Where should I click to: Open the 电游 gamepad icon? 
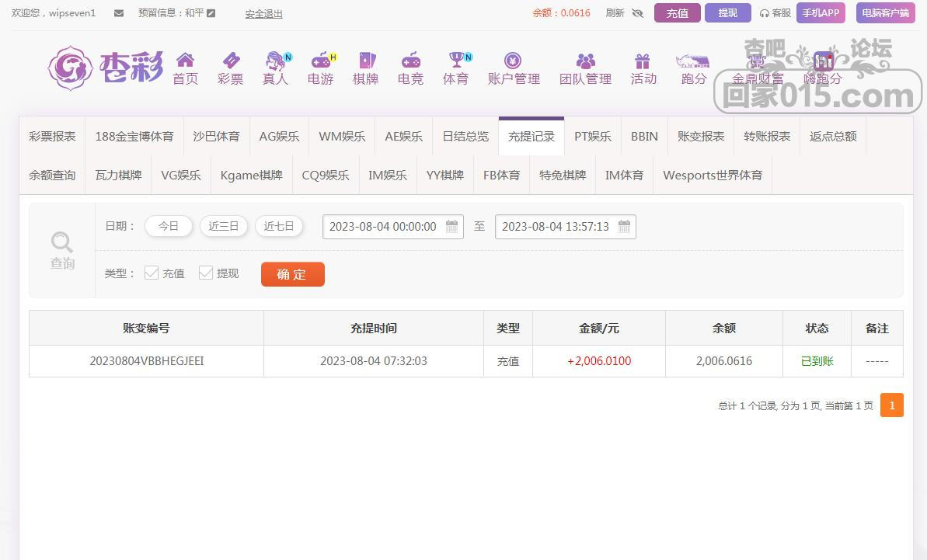click(320, 61)
